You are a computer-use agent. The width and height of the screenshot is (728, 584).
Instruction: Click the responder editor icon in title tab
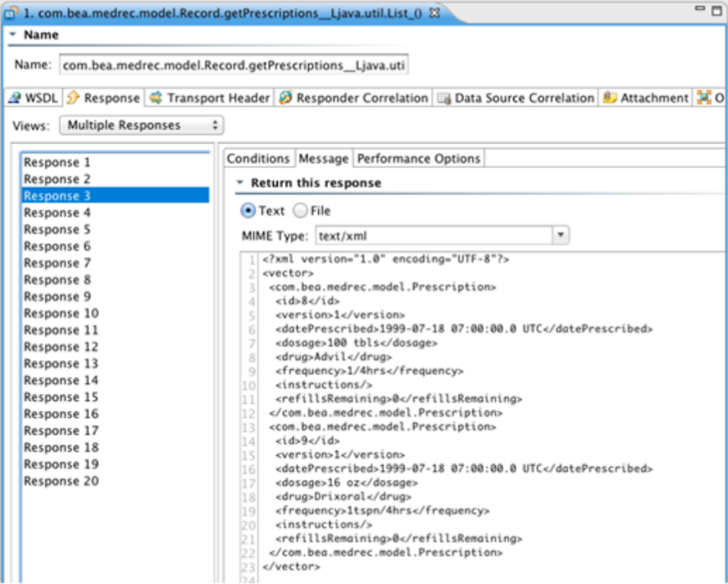coord(11,12)
